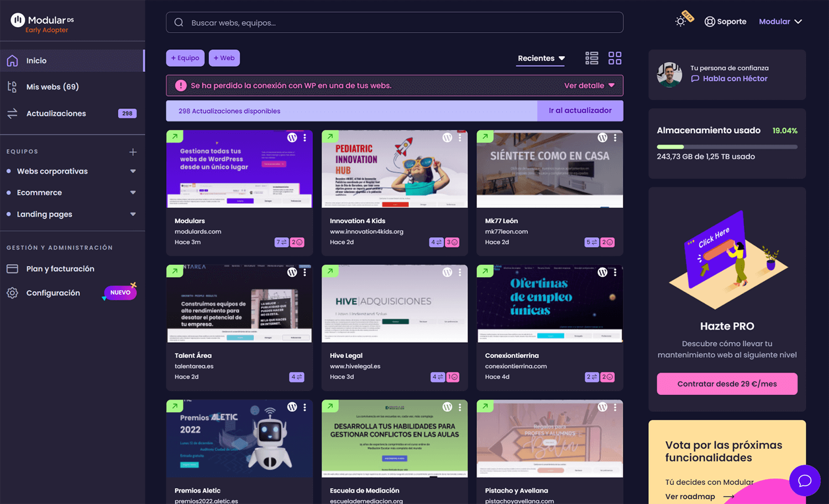Toggle the light/dark theme sun icon
The width and height of the screenshot is (829, 504).
point(680,21)
